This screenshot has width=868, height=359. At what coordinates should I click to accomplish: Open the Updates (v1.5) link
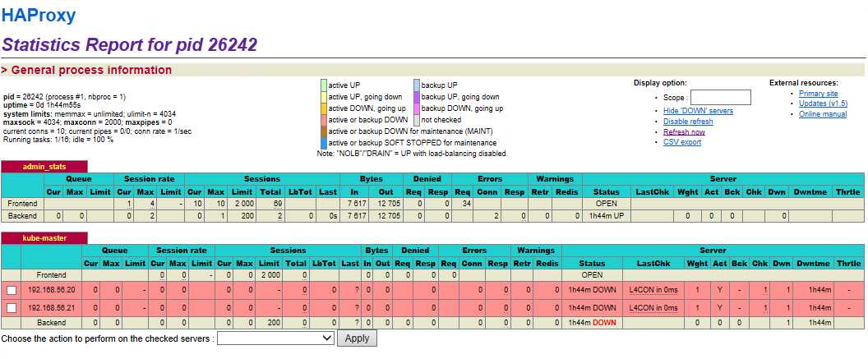coord(823,104)
